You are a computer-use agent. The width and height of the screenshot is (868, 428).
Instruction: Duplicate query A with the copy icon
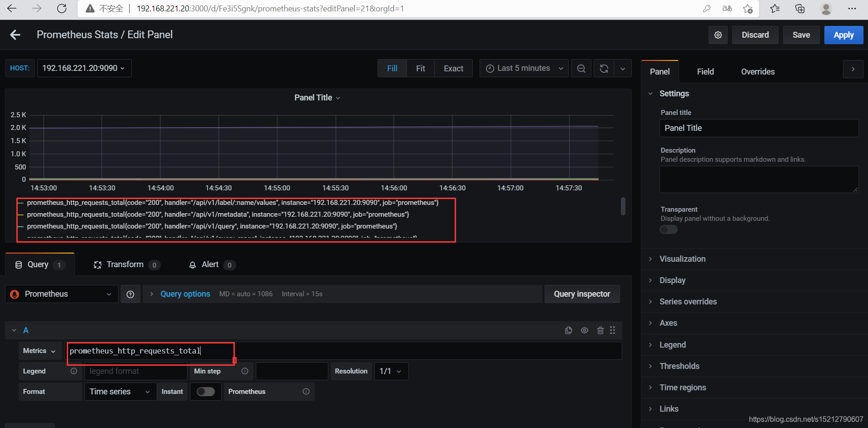click(x=569, y=331)
